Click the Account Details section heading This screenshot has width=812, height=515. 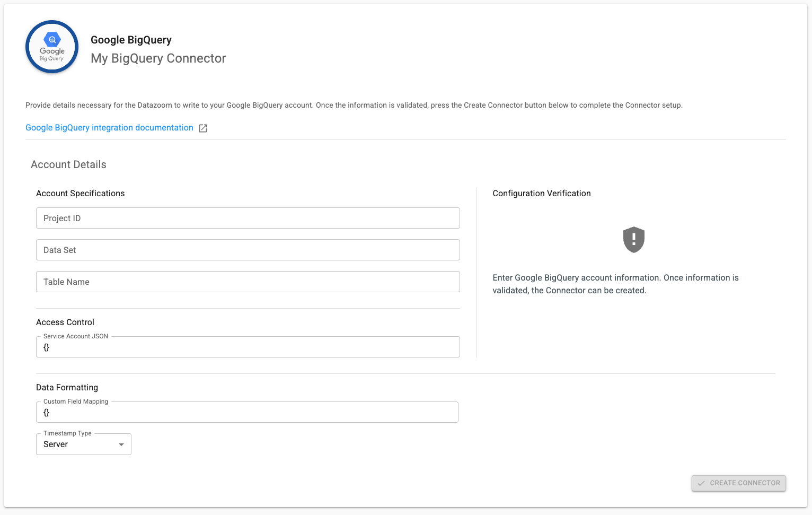68,164
